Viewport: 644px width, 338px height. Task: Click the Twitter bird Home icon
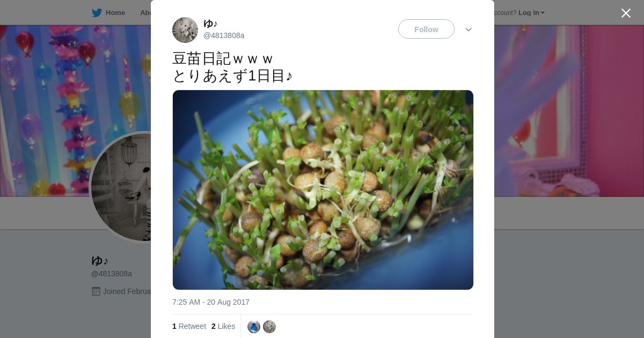coord(97,13)
